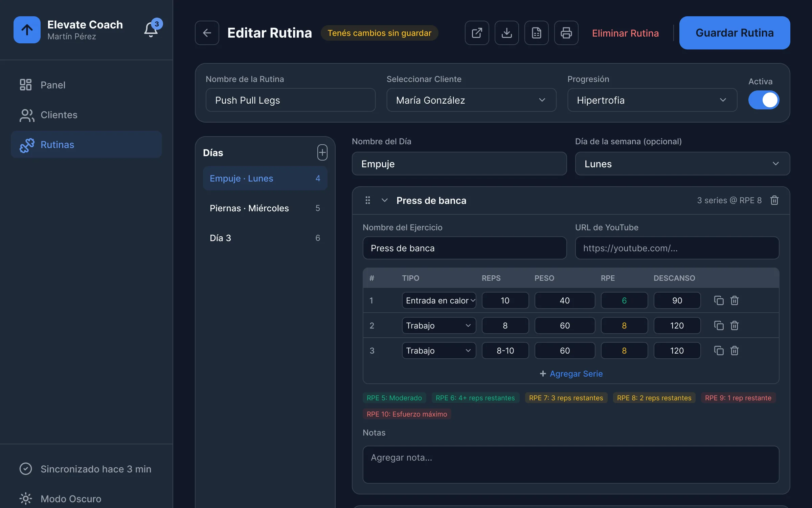This screenshot has width=812, height=508.
Task: Open series 3 Tipo dropdown Trabajo
Action: [x=439, y=351]
